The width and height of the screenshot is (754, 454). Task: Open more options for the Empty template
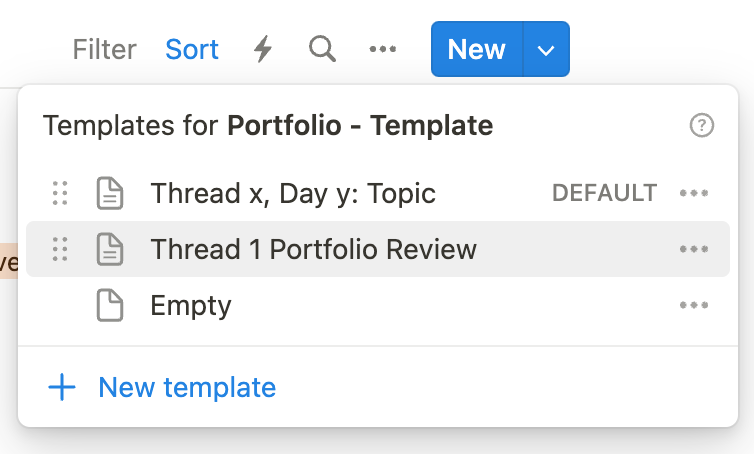(694, 305)
